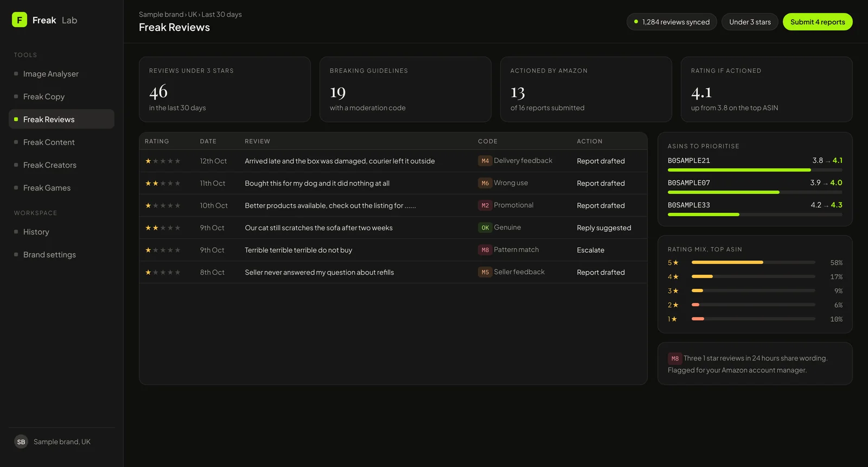The width and height of the screenshot is (868, 467).
Task: Click the B0SAMPLE33 ASIN label
Action: 688,205
